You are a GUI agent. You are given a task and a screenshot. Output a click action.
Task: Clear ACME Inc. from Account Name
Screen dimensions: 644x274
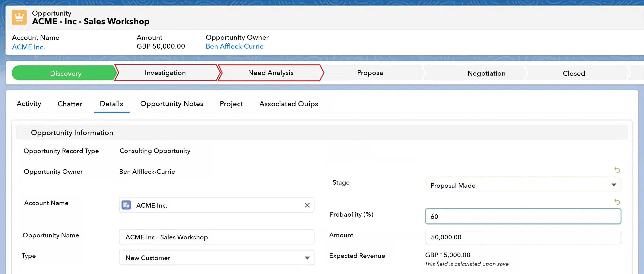[307, 205]
